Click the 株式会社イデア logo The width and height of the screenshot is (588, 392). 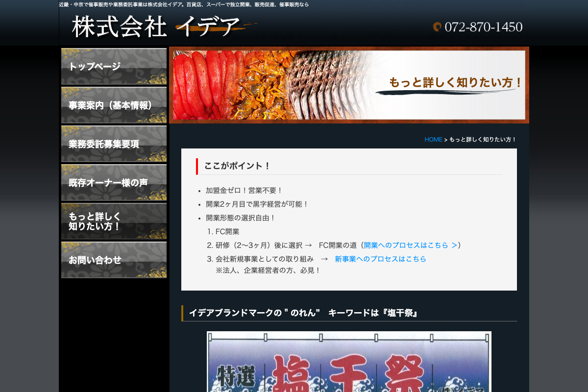(164, 26)
